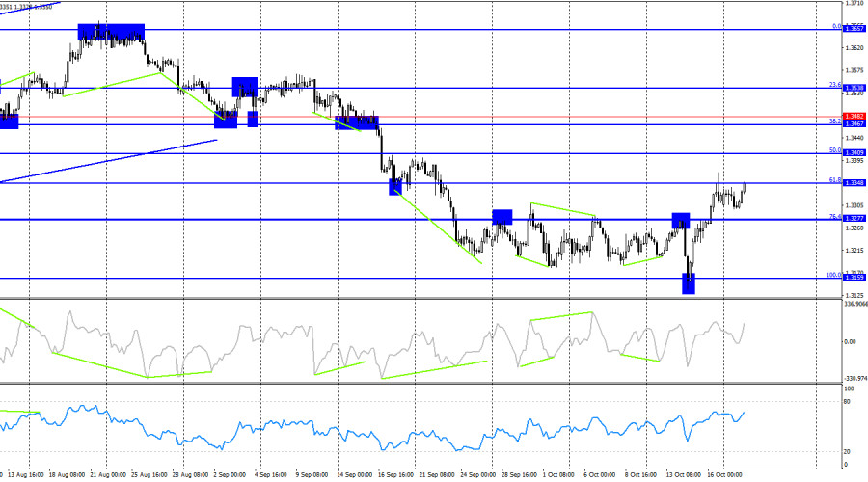Click the 14 Sep 00:00 date label
This screenshot has height=482, width=868.
click(x=354, y=475)
